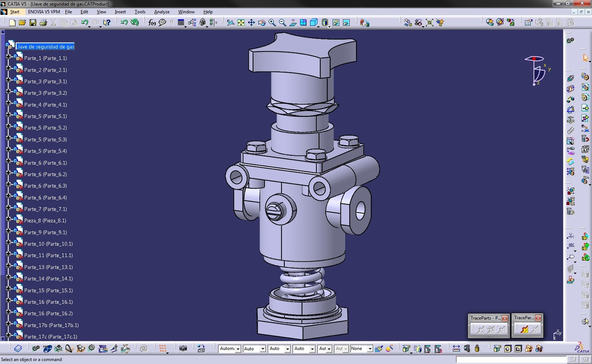Screen dimensions: 592x364
Task: Activate the What's This help cursor icon
Action: coord(107,23)
